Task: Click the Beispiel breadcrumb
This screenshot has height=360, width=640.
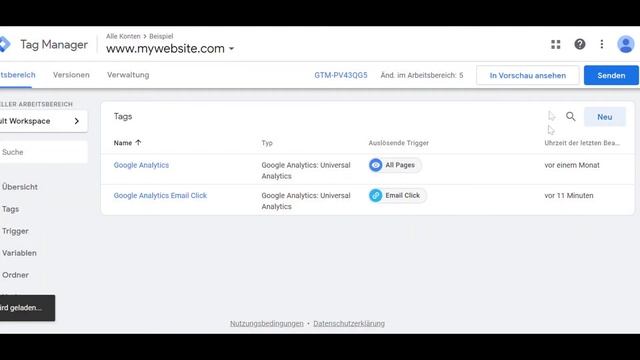Action: 161,36
